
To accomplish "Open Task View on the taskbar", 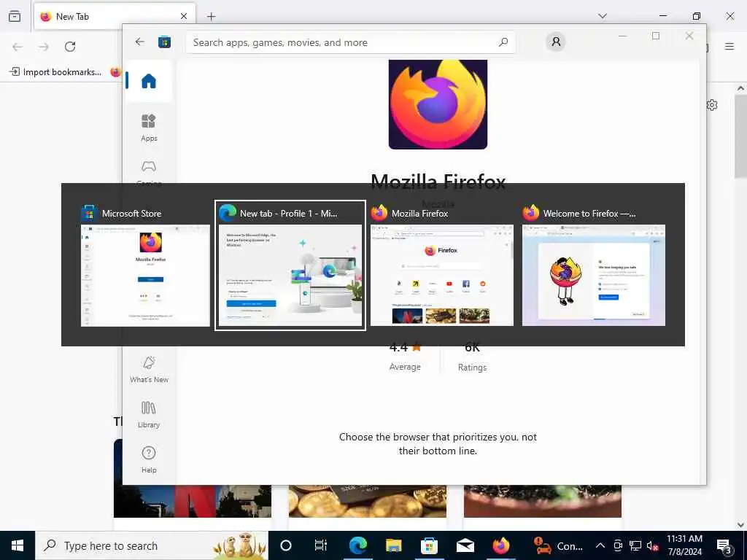I will point(321,545).
